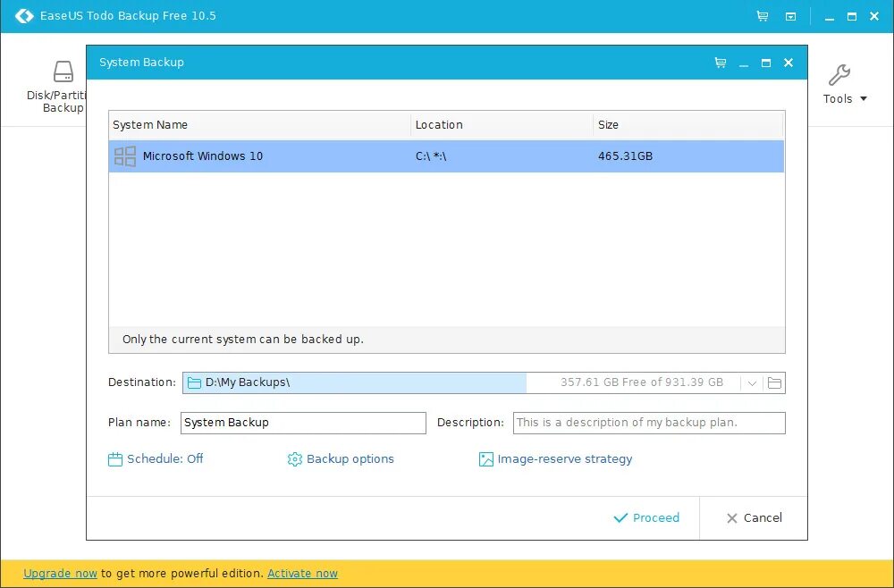Open Image-reserve strategy link
Screen dimensions: 894x588
pyautogui.click(x=555, y=459)
